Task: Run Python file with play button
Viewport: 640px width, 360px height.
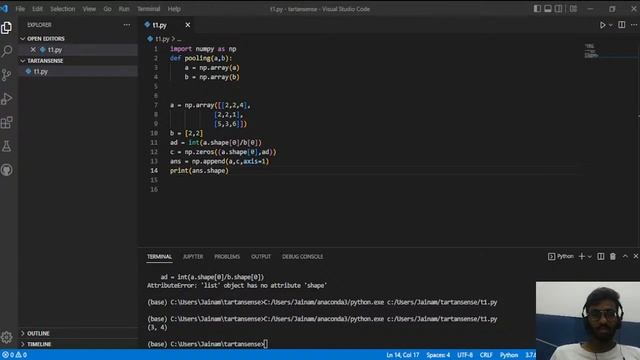Action: [602, 25]
